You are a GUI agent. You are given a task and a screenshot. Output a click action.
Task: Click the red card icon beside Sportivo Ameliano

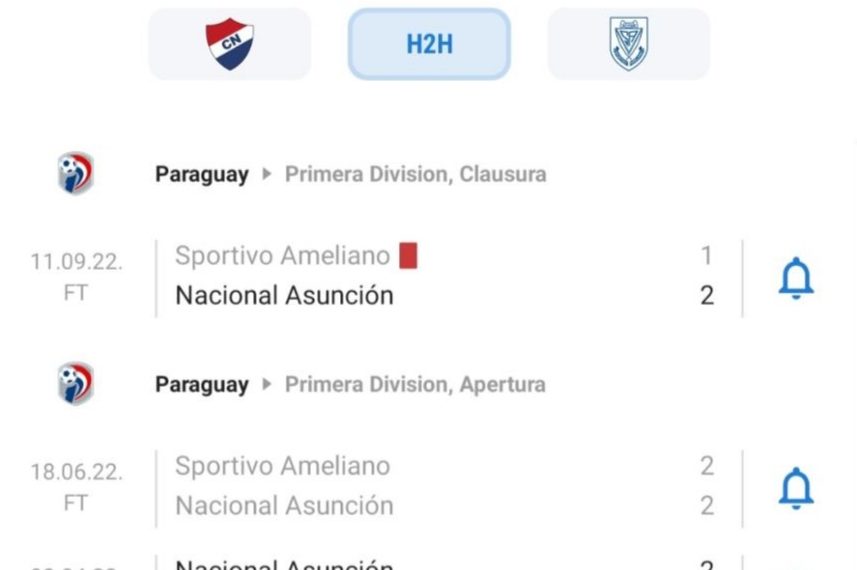click(408, 256)
